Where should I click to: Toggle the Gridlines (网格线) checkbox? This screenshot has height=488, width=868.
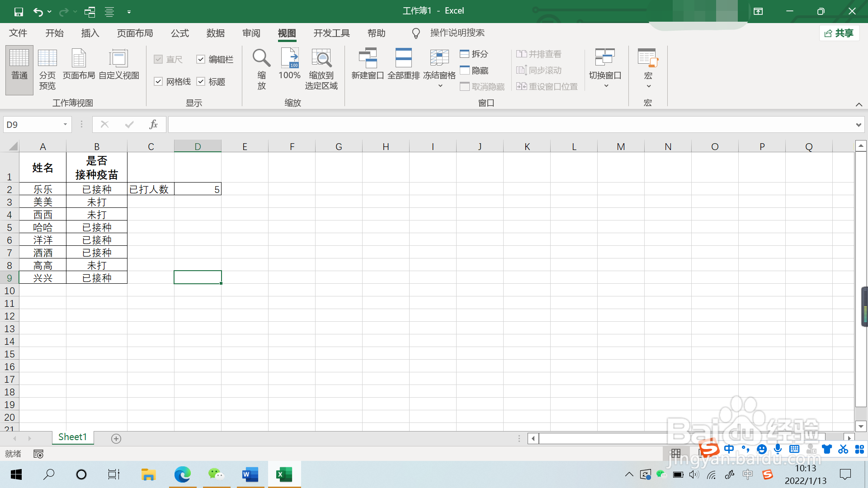coord(158,81)
